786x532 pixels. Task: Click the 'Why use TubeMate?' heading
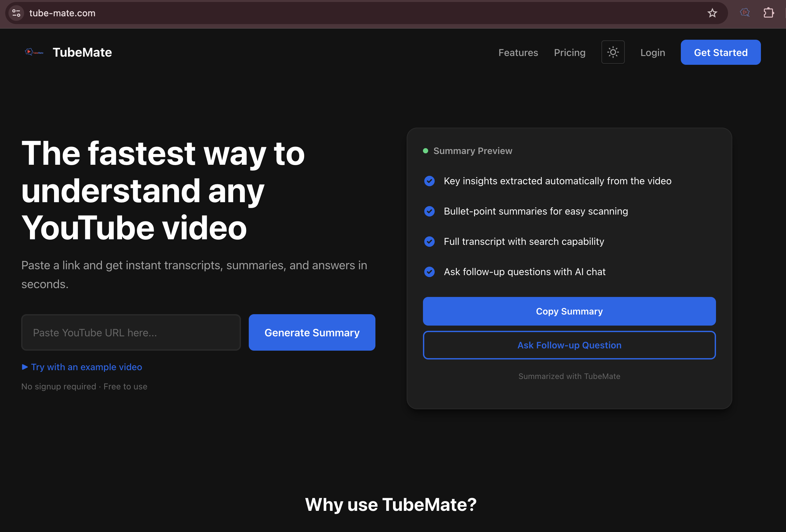click(391, 505)
